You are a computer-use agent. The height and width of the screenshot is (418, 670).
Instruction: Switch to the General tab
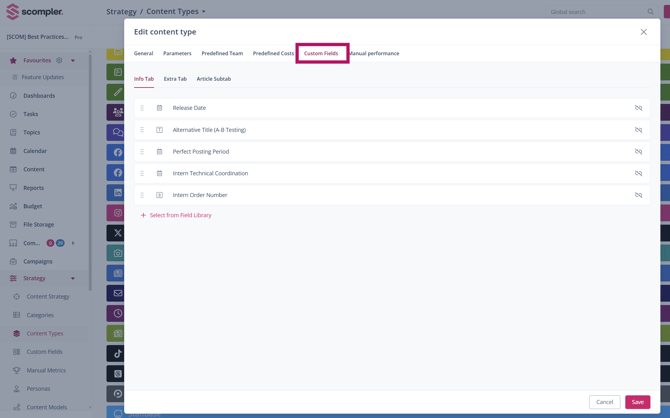pos(144,53)
